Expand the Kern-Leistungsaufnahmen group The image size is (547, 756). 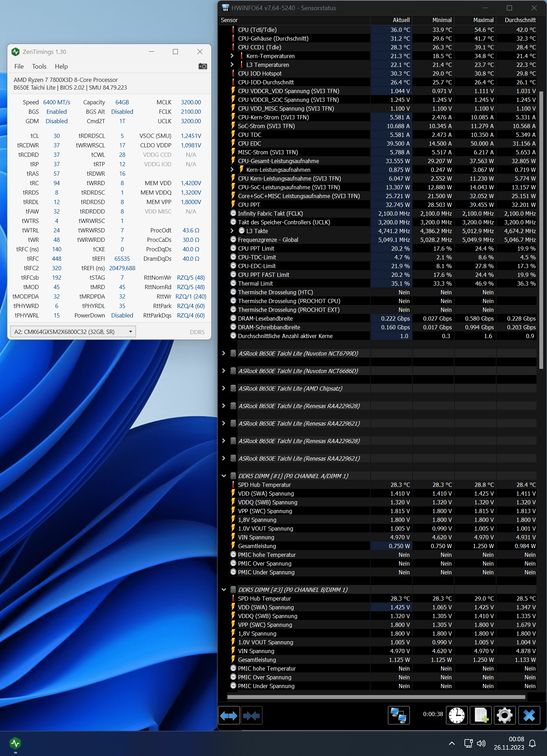click(x=232, y=169)
